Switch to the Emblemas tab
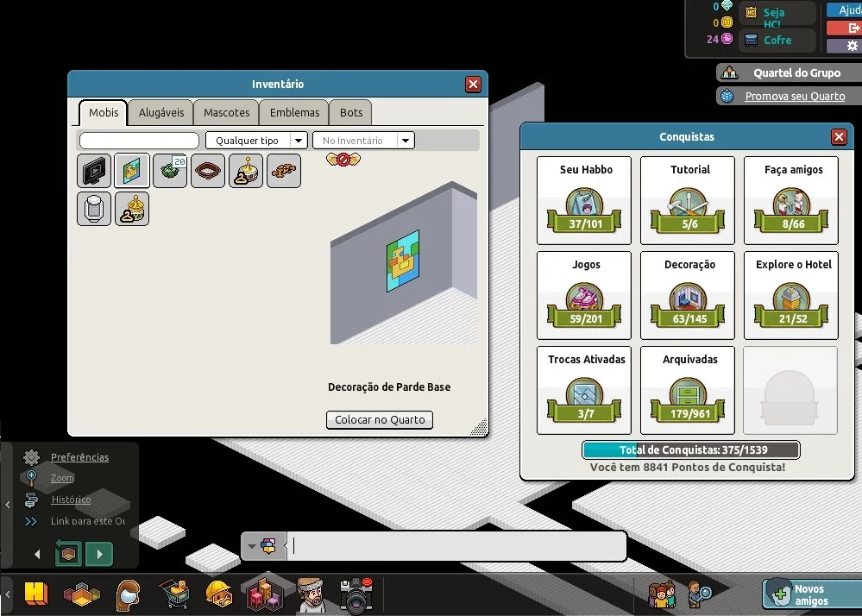The height and width of the screenshot is (616, 862). click(x=294, y=113)
